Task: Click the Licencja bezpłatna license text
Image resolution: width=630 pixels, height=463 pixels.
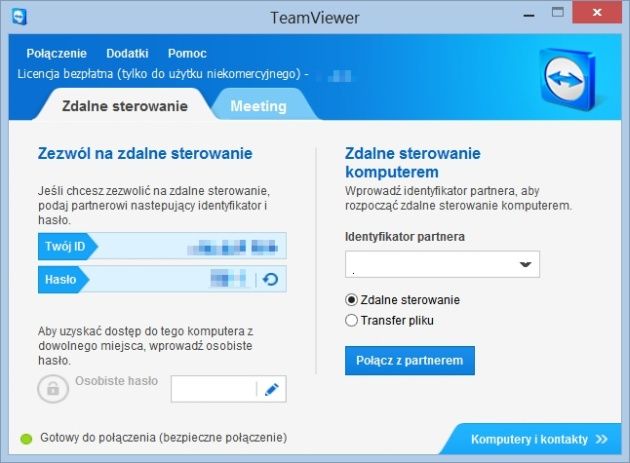Action: pyautogui.click(x=163, y=74)
